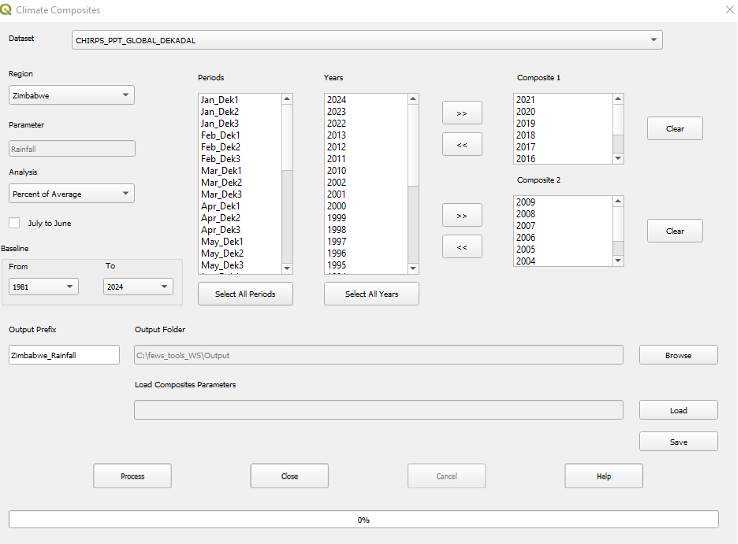Click Select All Periods button
This screenshot has width=738, height=544.
[245, 294]
